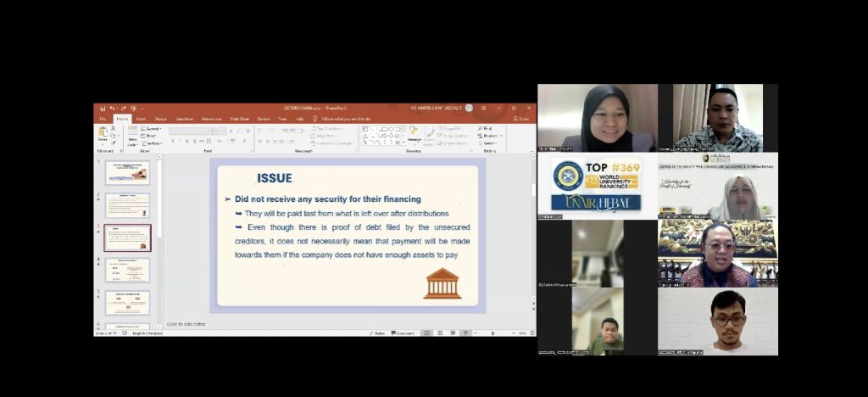The width and height of the screenshot is (868, 397).
Task: Click the Copy icon in Clipboard group
Action: point(113,135)
